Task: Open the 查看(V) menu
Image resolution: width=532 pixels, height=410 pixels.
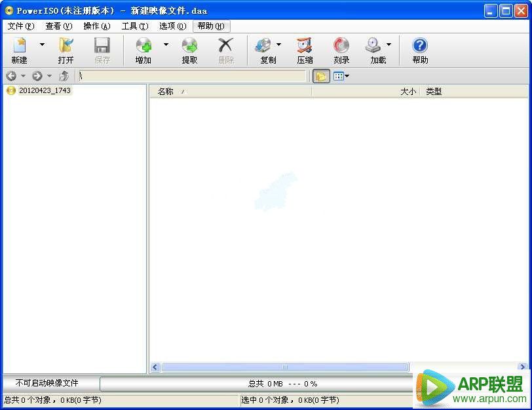Action: (59, 26)
